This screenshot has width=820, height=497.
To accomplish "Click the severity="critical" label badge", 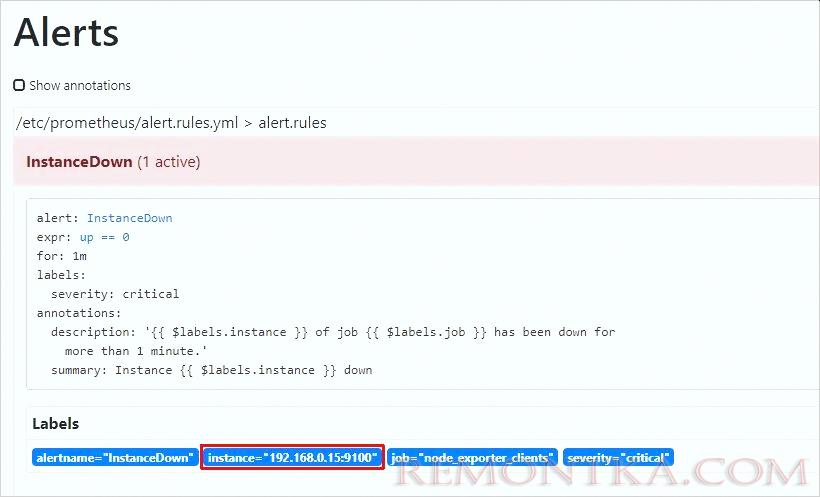I will (x=618, y=458).
